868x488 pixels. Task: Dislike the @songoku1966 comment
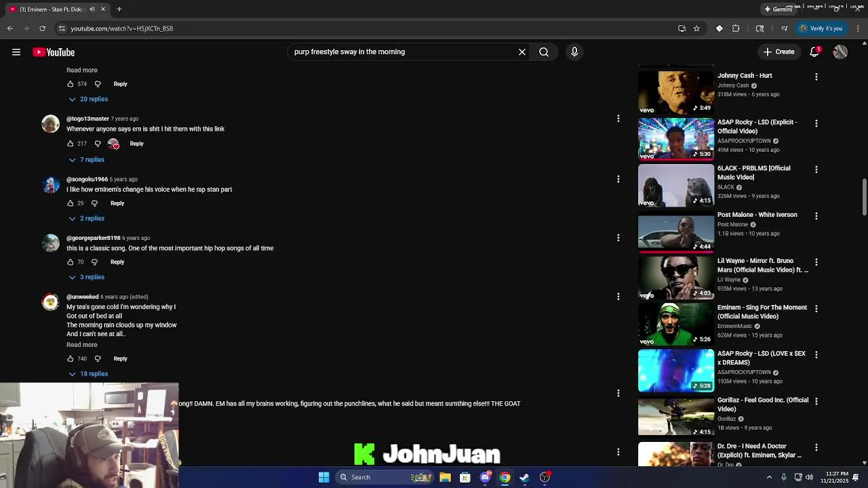click(x=94, y=203)
